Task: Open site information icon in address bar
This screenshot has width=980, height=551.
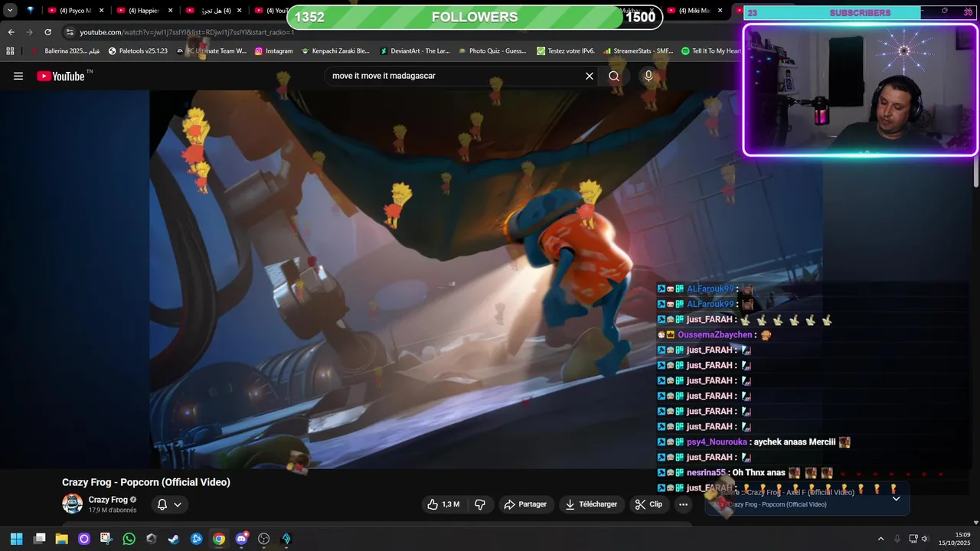Action: [70, 32]
